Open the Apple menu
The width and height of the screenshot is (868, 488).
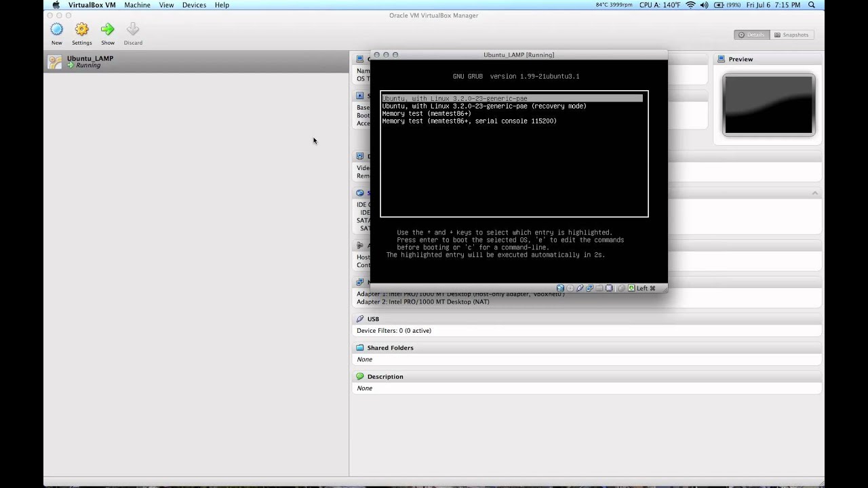[56, 5]
